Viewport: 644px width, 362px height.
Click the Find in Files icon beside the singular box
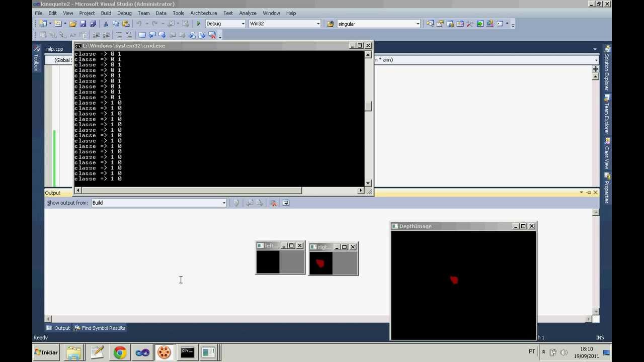331,24
